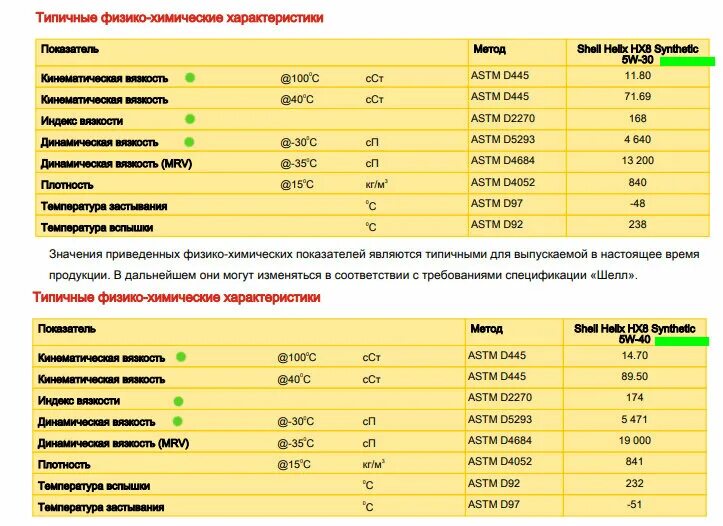Click the column header "Shell Helix HX8 Synthetic 5W-30"
This screenshot has width=723, height=526.
638,54
